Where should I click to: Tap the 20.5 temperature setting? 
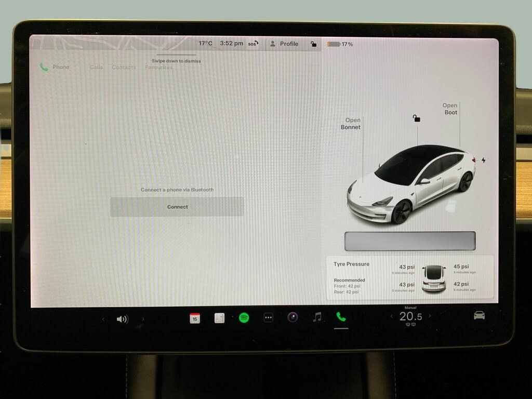410,316
